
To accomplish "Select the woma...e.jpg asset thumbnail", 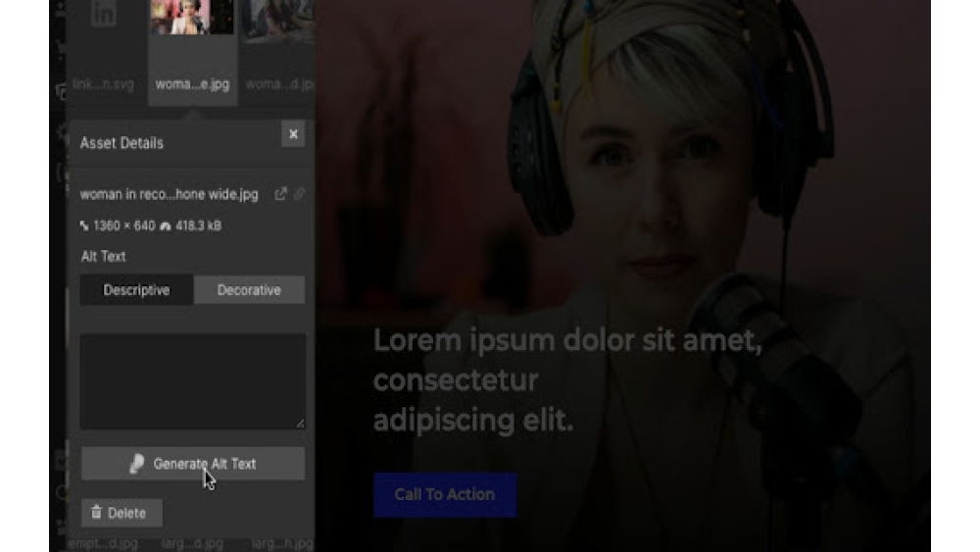I will 192,51.
